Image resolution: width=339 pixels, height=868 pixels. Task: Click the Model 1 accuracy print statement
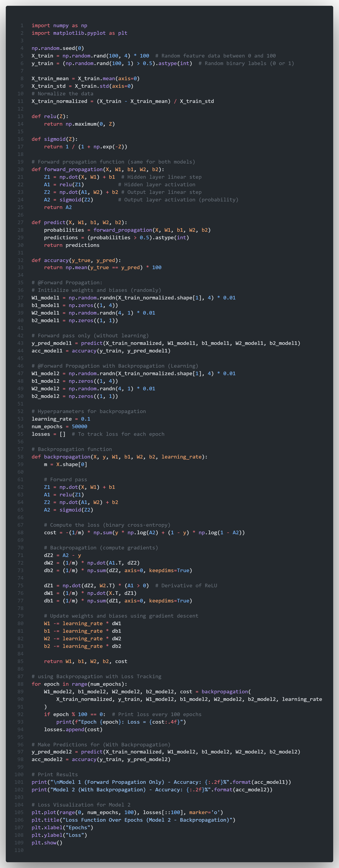161,782
